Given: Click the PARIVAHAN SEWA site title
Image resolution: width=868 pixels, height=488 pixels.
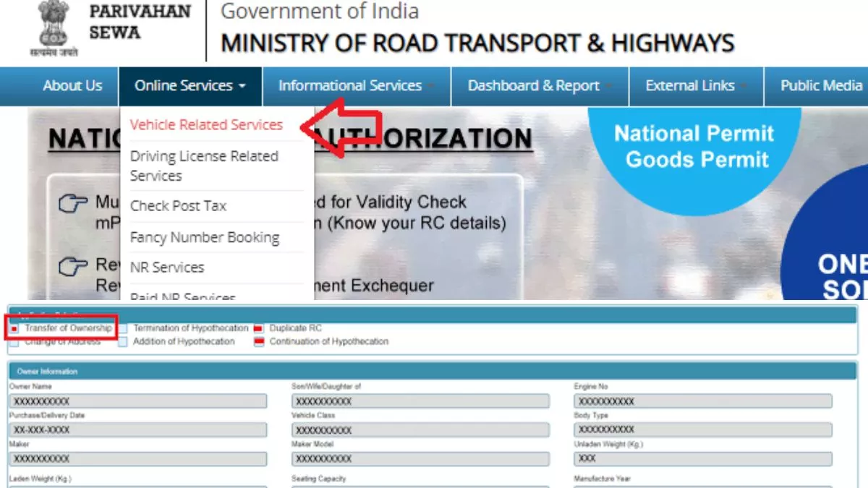Looking at the screenshot, I should (x=140, y=22).
